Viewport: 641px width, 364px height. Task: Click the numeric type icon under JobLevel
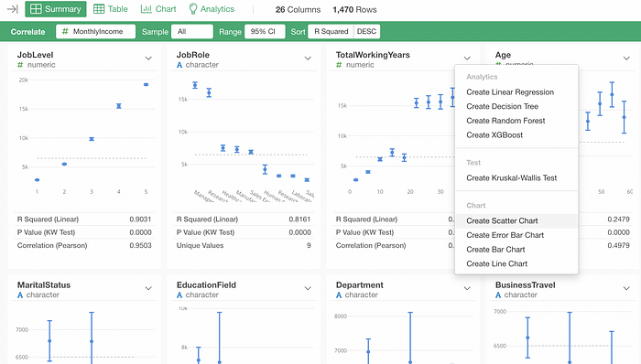[20, 65]
